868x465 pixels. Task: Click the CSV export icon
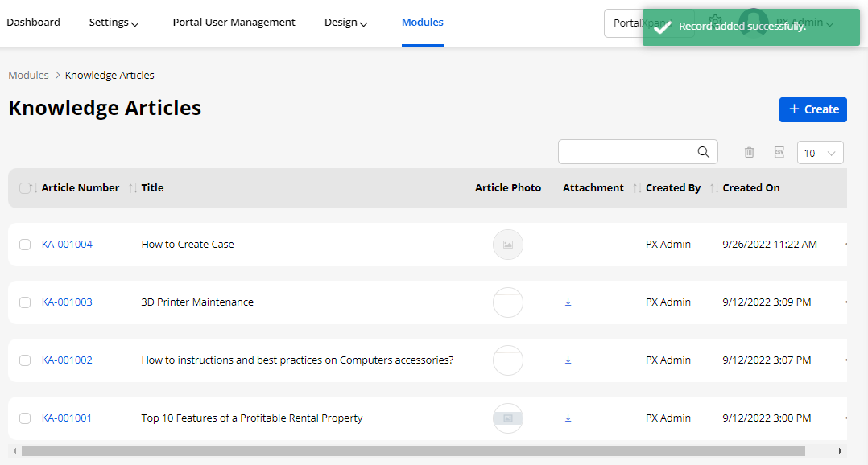click(x=779, y=152)
